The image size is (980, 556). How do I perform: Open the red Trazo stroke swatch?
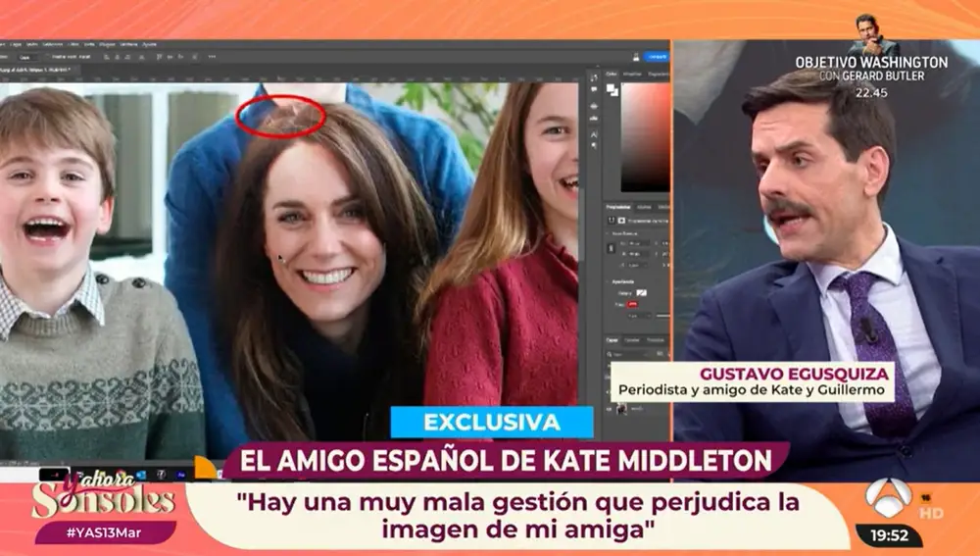632,305
